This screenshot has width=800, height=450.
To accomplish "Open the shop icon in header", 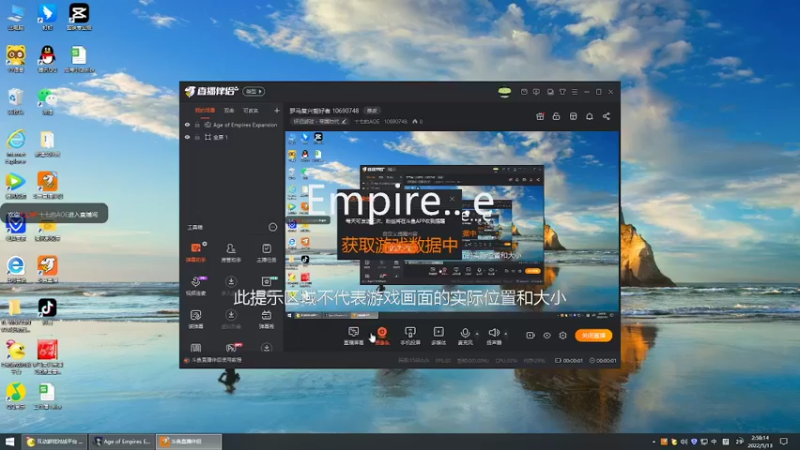I will pos(573,116).
